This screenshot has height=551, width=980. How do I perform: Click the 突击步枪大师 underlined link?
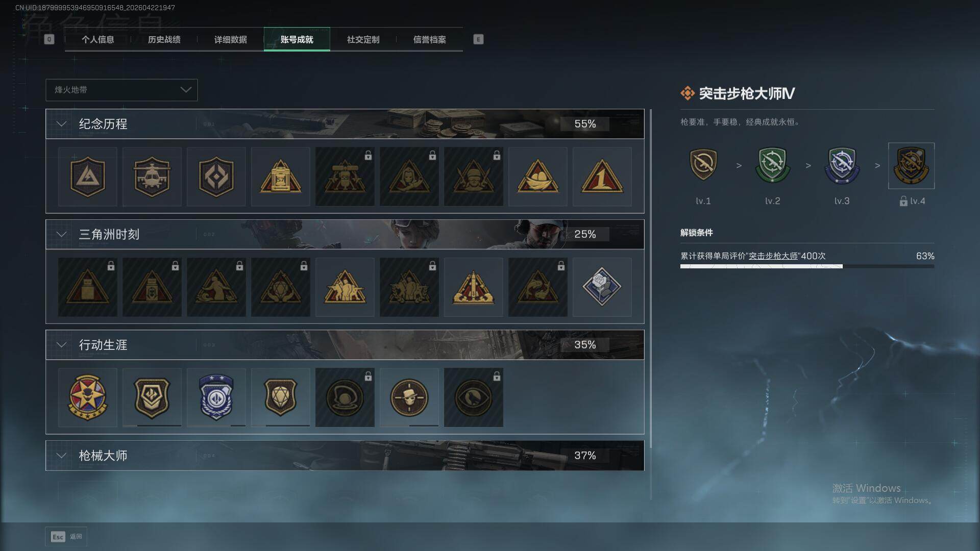[x=773, y=256]
